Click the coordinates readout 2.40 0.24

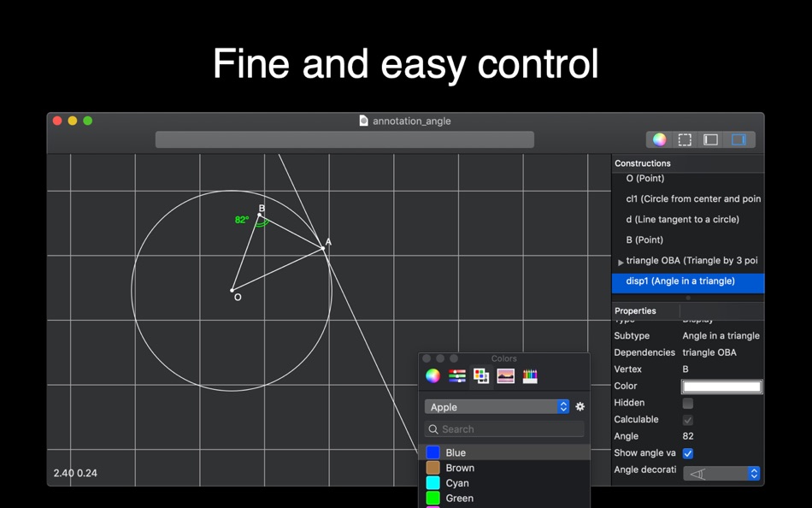pos(75,473)
